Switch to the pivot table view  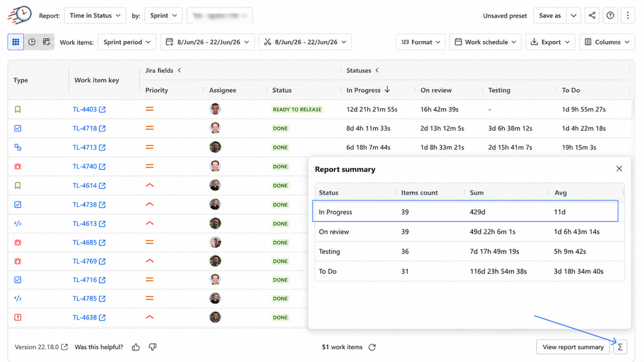pos(46,42)
